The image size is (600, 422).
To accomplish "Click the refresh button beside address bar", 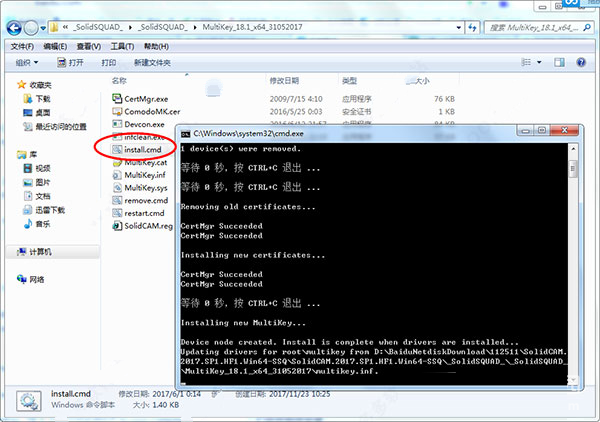I will tap(473, 28).
